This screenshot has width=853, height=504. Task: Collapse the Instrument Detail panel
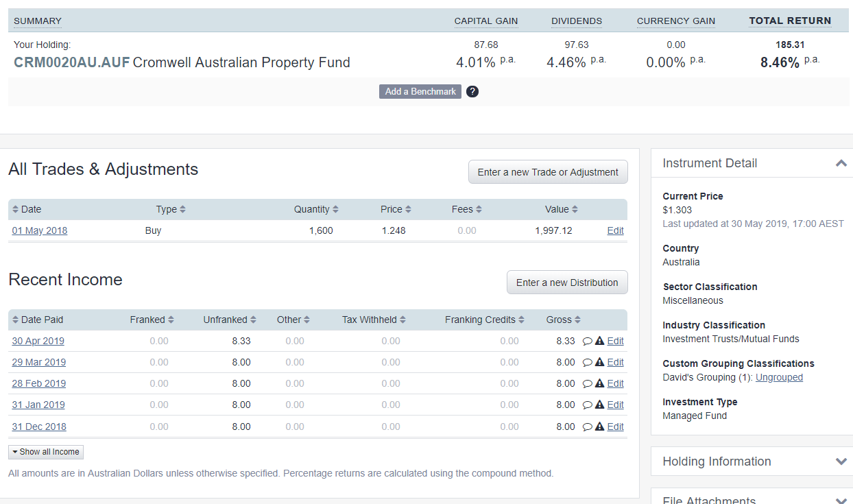(841, 164)
